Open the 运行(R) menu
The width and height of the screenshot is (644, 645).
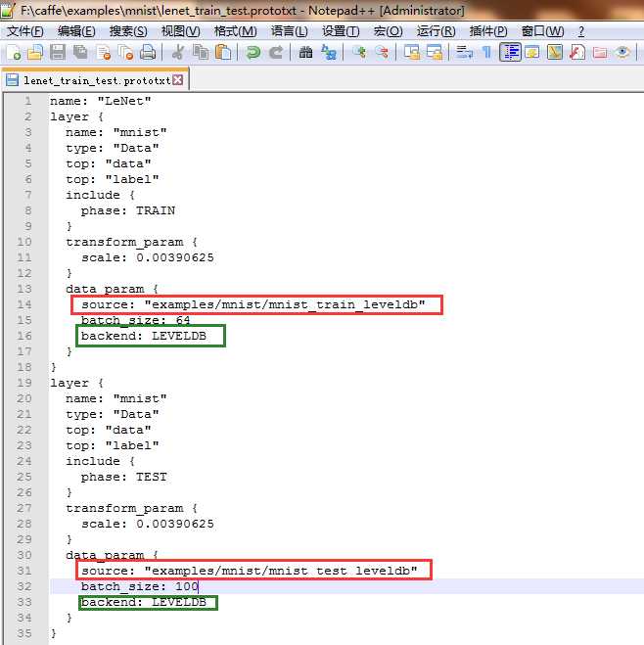coord(436,31)
